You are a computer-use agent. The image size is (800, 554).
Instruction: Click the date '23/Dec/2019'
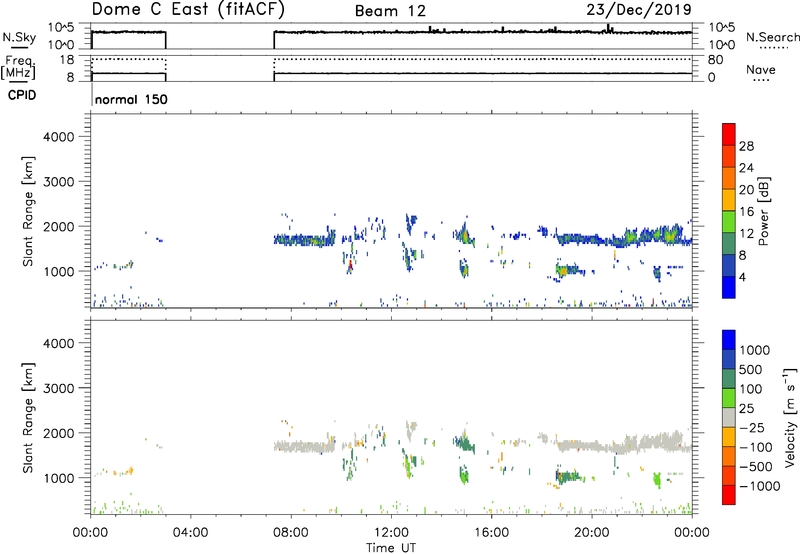click(x=639, y=9)
